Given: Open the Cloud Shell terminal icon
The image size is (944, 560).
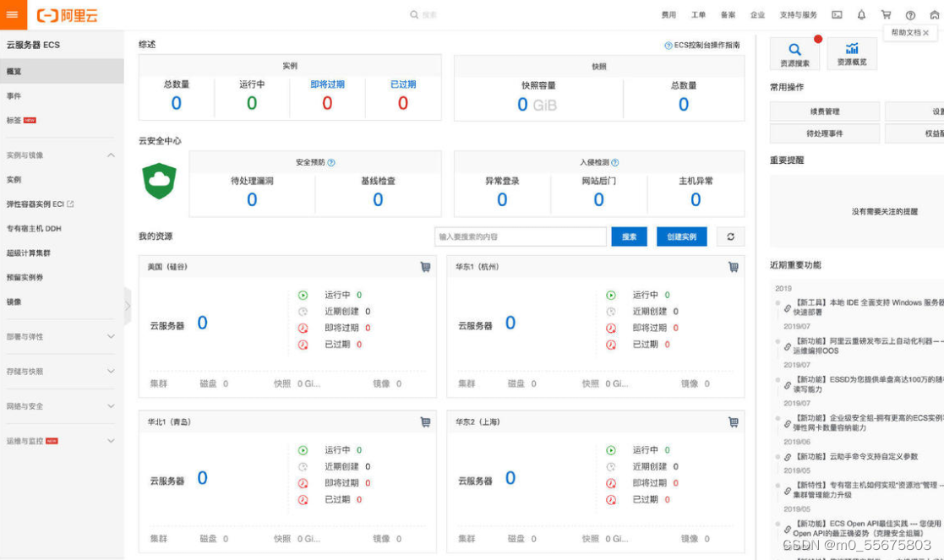Looking at the screenshot, I should (x=837, y=14).
